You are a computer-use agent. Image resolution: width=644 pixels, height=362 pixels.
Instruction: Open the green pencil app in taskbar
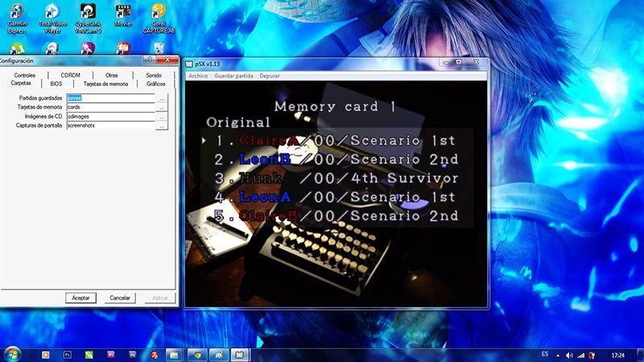[x=89, y=355]
